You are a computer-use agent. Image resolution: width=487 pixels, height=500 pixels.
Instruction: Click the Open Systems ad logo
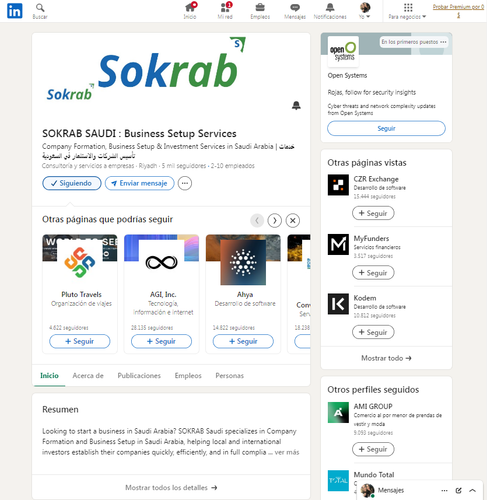pos(343,51)
